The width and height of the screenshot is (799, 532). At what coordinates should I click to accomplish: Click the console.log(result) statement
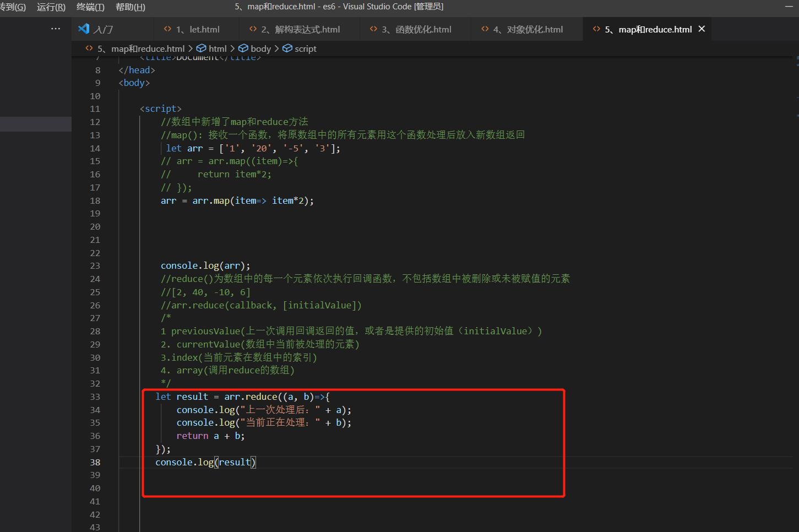pos(205,462)
